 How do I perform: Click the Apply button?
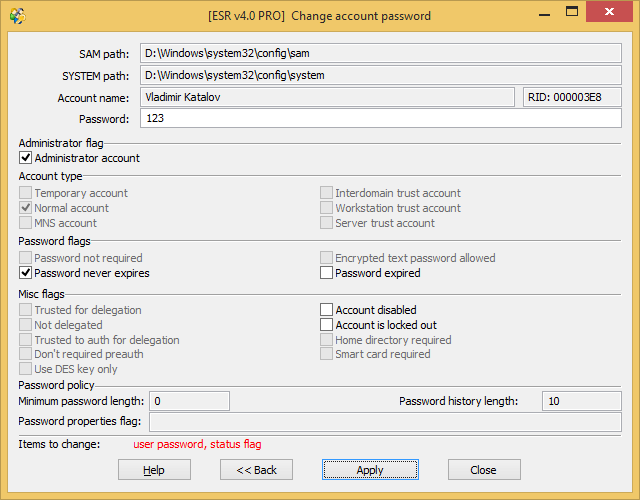tap(370, 470)
